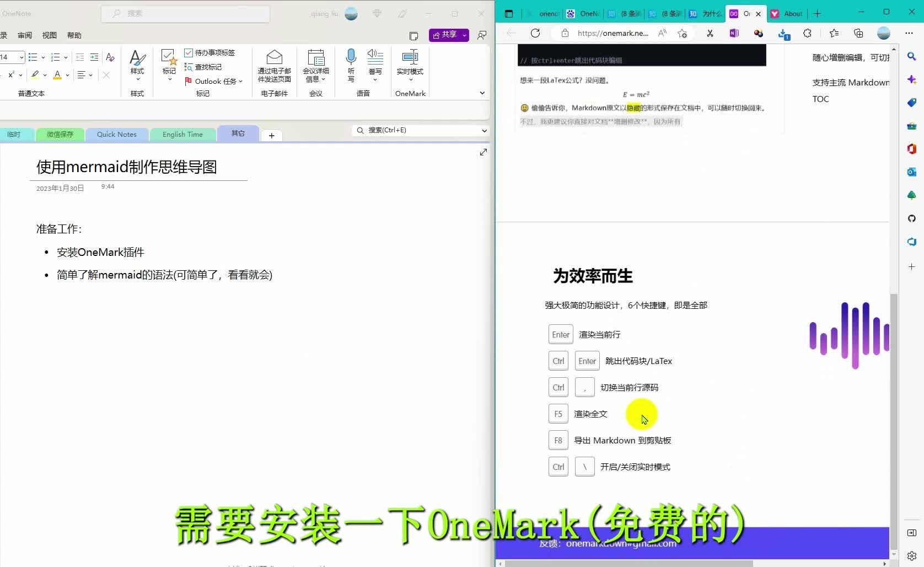This screenshot has height=567, width=924.
Task: Click the Edge address bar URL
Action: point(613,33)
